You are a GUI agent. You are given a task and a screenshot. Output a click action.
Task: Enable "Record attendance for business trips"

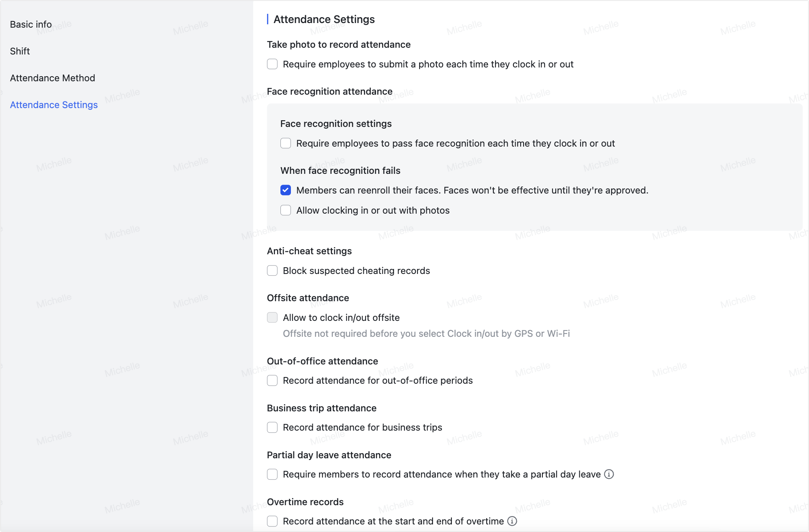pyautogui.click(x=272, y=427)
